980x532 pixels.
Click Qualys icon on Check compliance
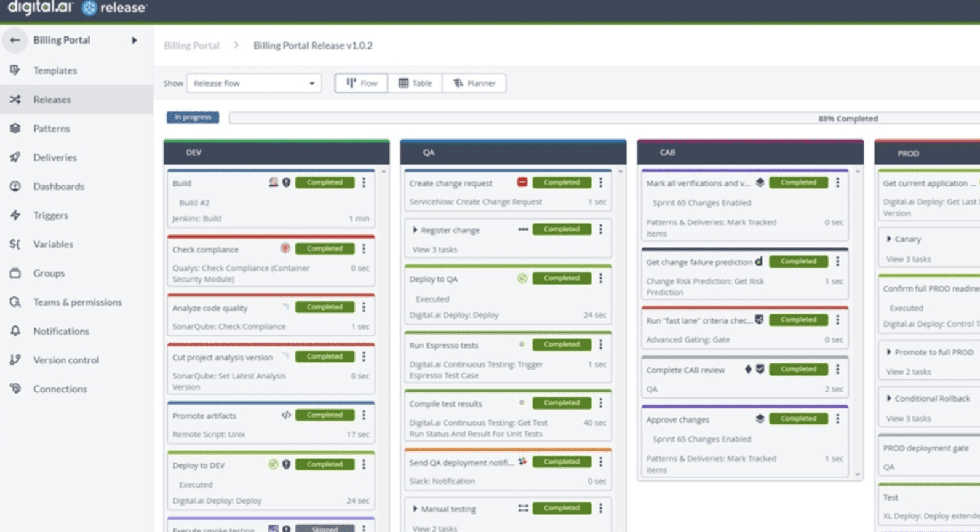[x=285, y=248]
